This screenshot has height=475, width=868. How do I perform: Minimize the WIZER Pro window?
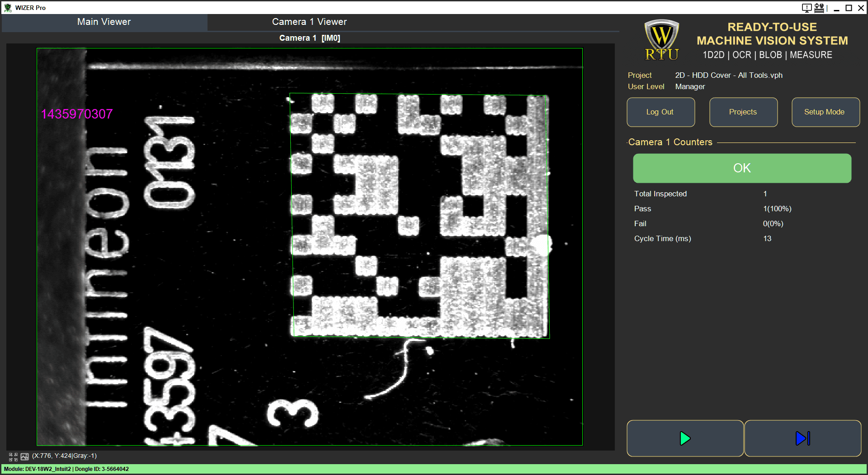[x=836, y=8]
